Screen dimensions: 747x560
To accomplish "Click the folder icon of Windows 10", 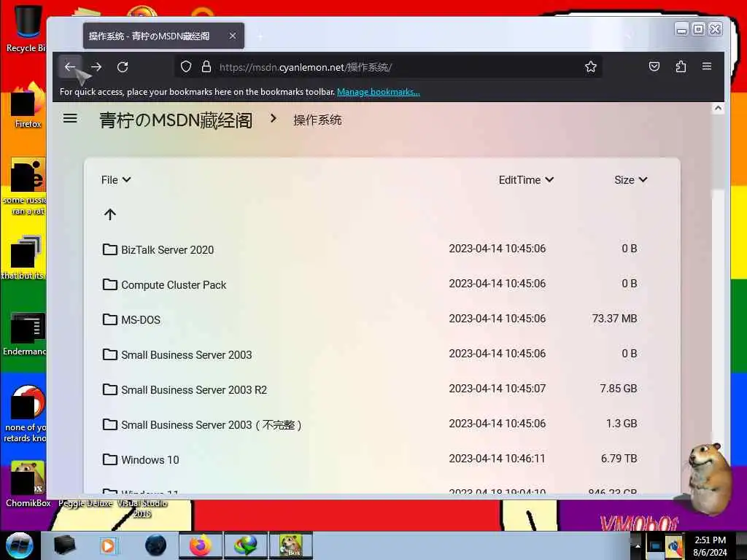I will [x=110, y=459].
